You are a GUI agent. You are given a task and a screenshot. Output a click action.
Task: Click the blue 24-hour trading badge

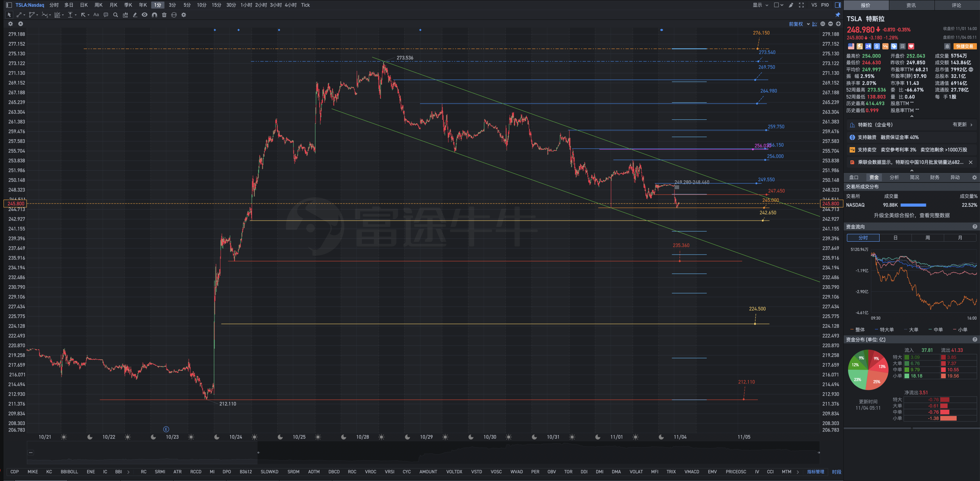tap(868, 46)
